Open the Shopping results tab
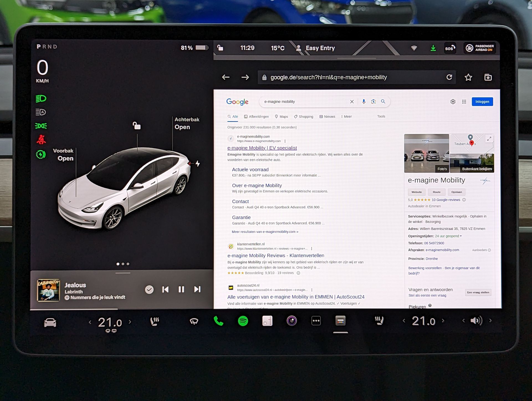 (x=303, y=117)
